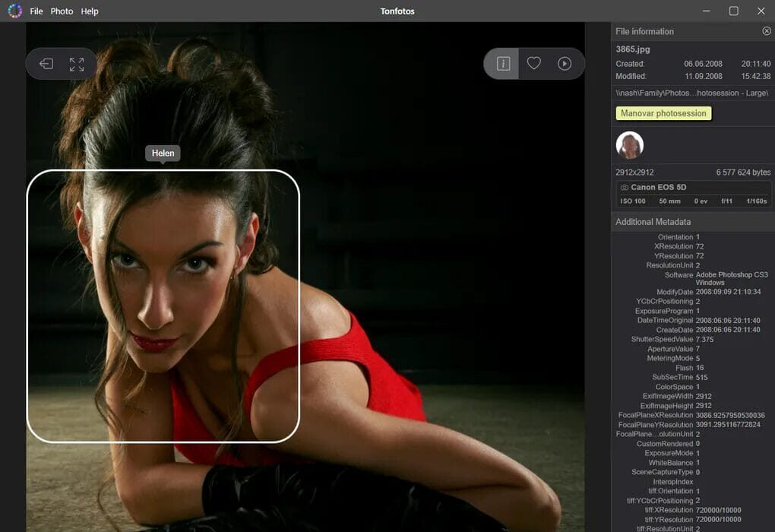
Task: Toggle the file information panel
Action: tap(503, 64)
